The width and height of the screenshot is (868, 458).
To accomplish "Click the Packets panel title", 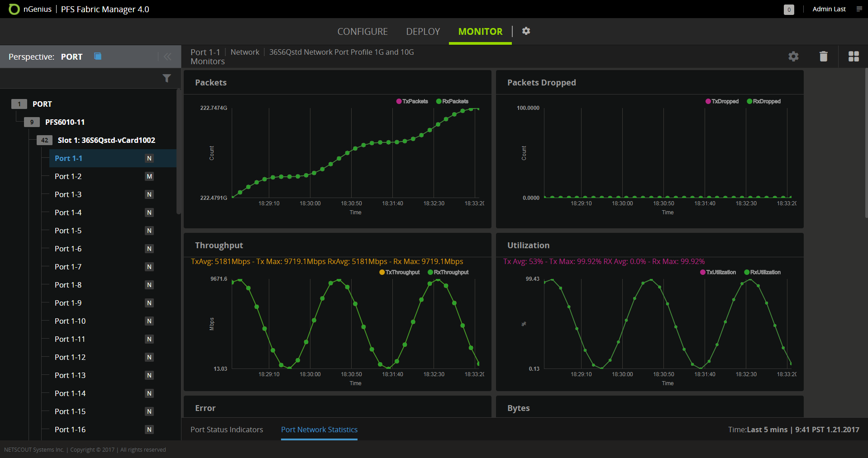I will (211, 82).
